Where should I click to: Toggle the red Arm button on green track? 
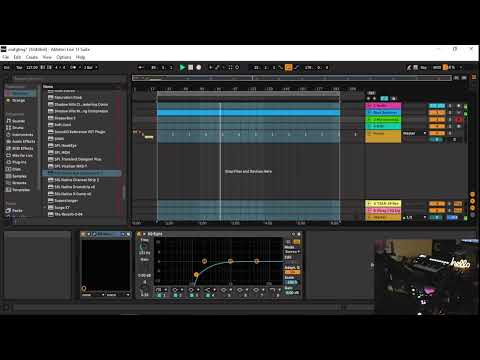(459, 120)
